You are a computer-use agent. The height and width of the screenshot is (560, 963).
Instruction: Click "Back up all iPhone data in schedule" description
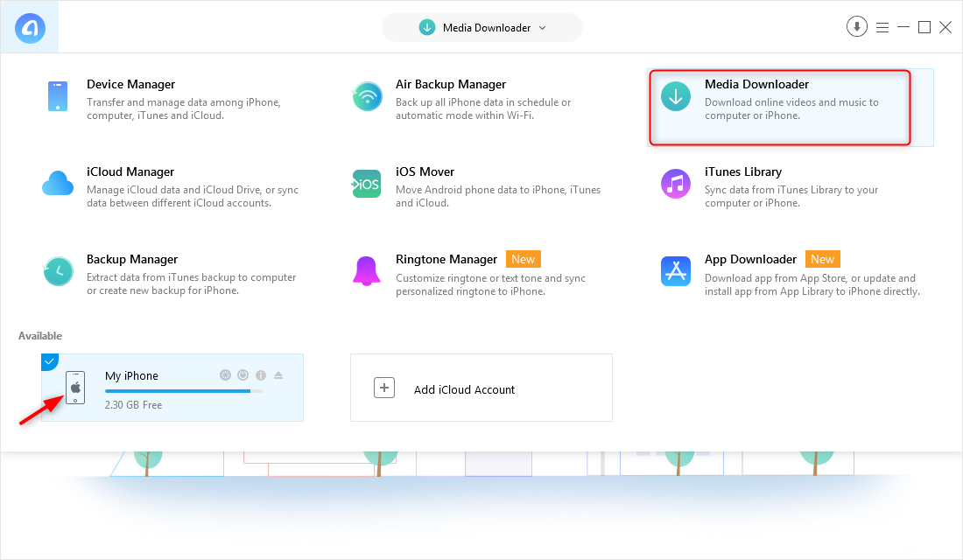(x=483, y=108)
